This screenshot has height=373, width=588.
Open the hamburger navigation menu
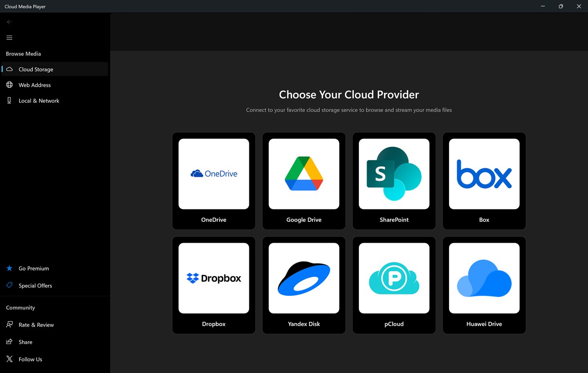[9, 37]
